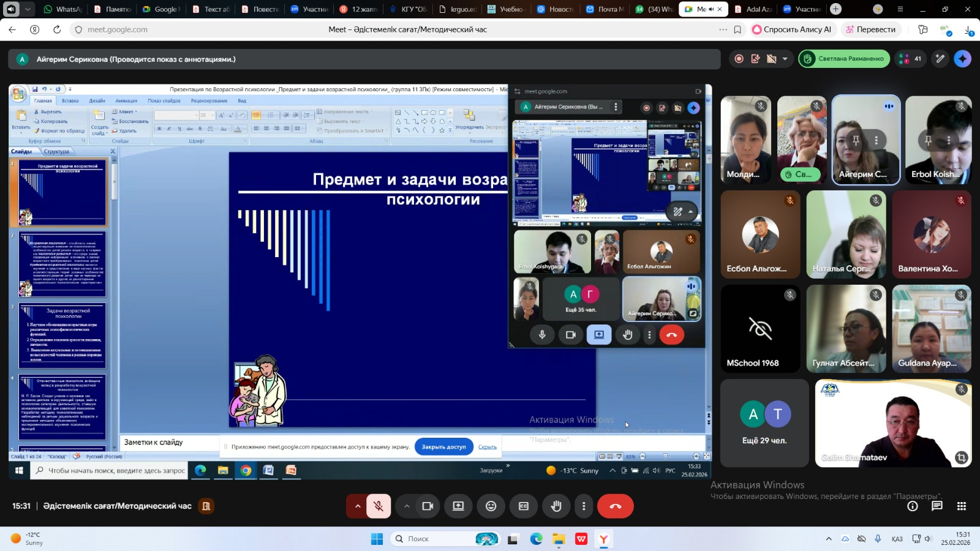Raise hand in the bottom control bar

[x=556, y=506]
